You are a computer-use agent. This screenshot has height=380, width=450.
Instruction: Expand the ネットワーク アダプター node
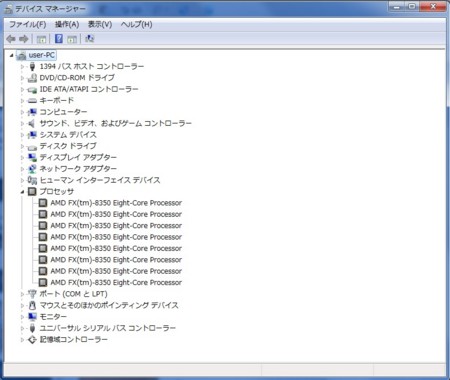(x=22, y=169)
